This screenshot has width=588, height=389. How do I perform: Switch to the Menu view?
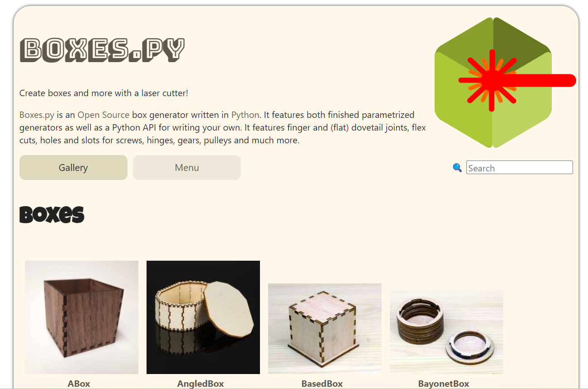pyautogui.click(x=187, y=167)
